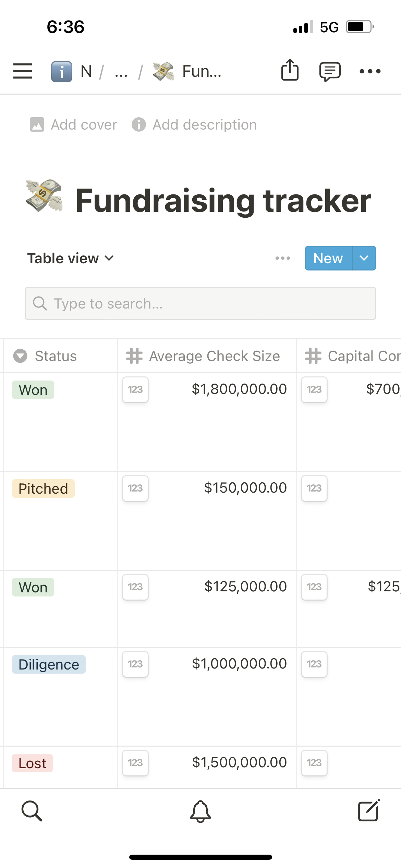Open the comments speech bubble icon
Image resolution: width=401 pixels, height=868 pixels.
330,71
